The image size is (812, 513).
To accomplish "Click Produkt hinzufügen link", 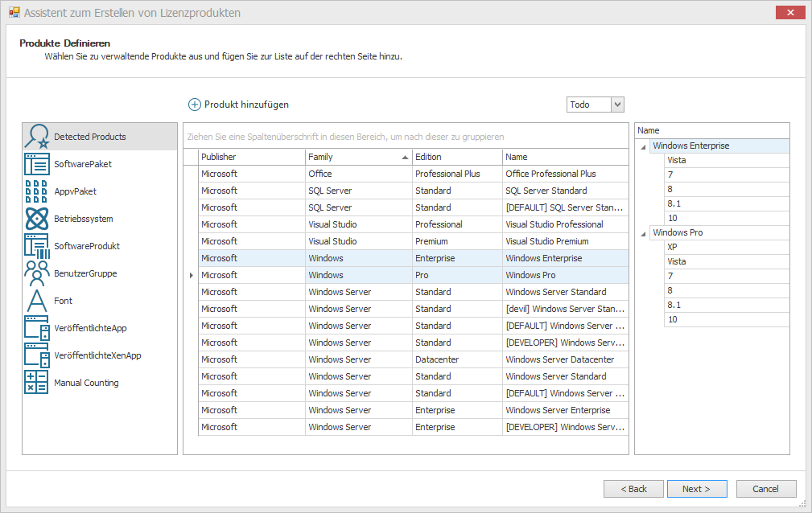I will (x=246, y=105).
